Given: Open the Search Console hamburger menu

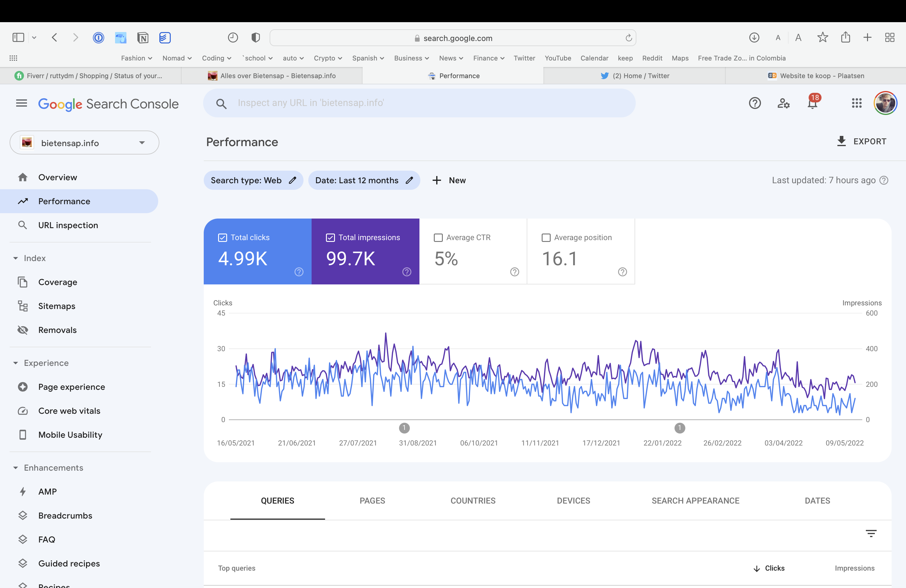Looking at the screenshot, I should 22,103.
